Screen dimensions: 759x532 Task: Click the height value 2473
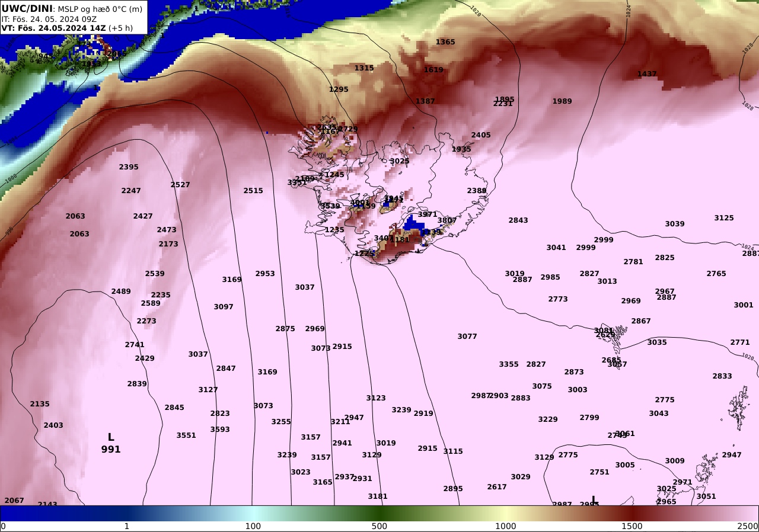coord(167,230)
